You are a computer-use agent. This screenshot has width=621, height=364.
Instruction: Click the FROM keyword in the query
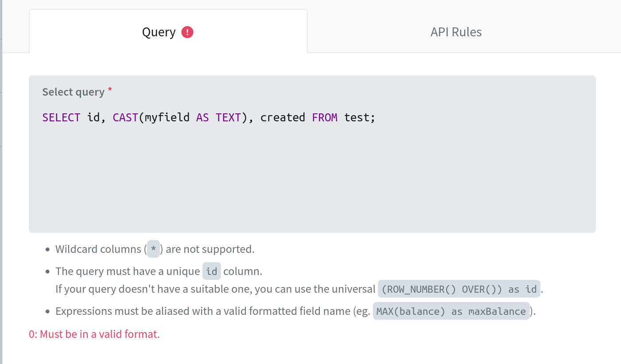click(325, 117)
